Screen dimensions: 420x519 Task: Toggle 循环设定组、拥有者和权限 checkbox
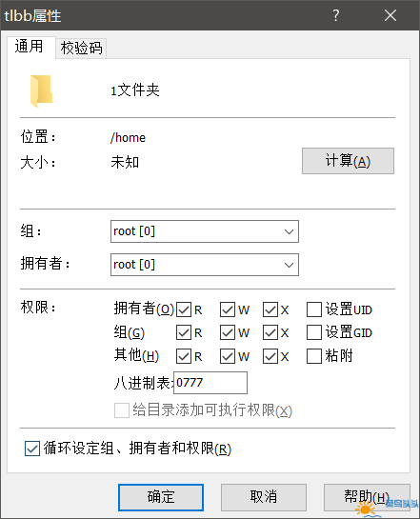[x=32, y=449]
